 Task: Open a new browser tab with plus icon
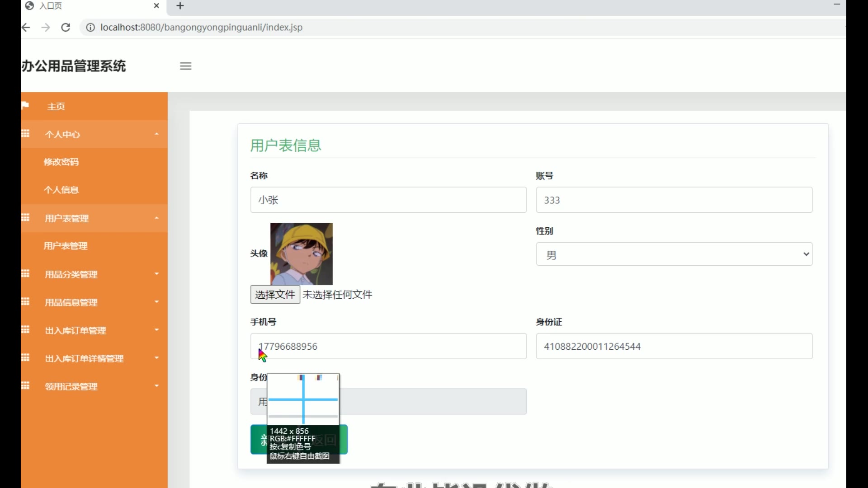pyautogui.click(x=180, y=6)
